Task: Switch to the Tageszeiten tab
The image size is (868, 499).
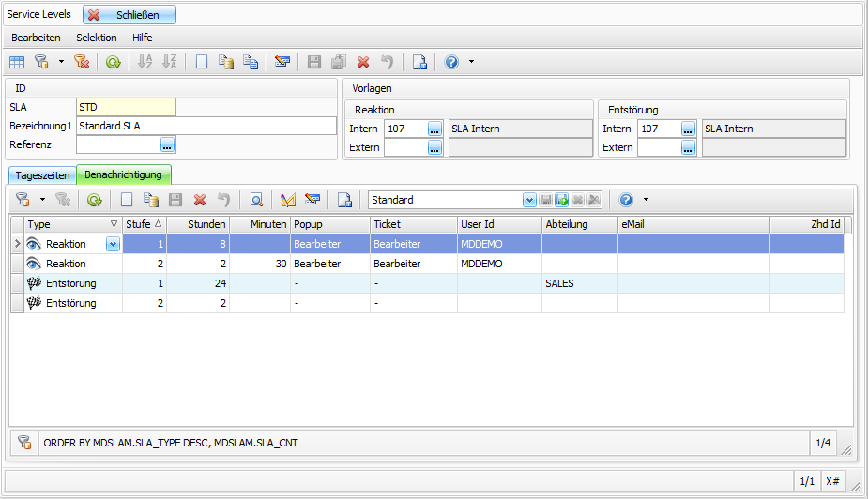Action: [42, 175]
